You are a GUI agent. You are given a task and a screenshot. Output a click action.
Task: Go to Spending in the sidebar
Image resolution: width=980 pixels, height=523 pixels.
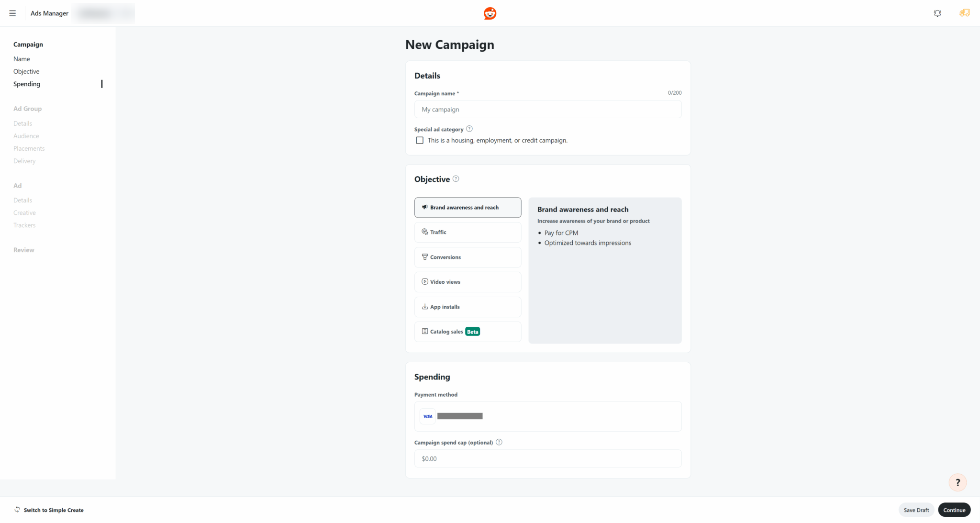coord(27,84)
